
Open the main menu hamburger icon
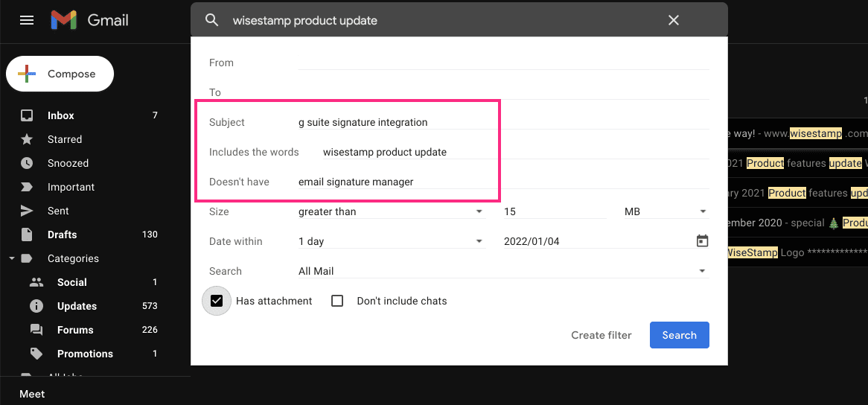(27, 20)
